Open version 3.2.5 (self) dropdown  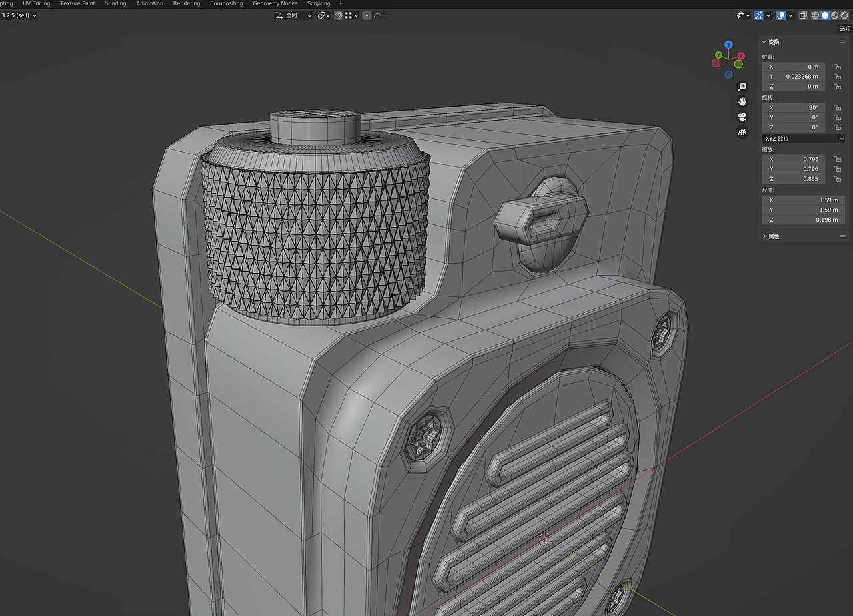tap(19, 15)
